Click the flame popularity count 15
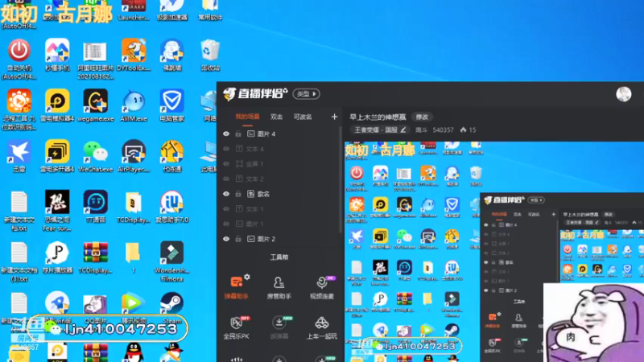644x362 pixels. 469,130
